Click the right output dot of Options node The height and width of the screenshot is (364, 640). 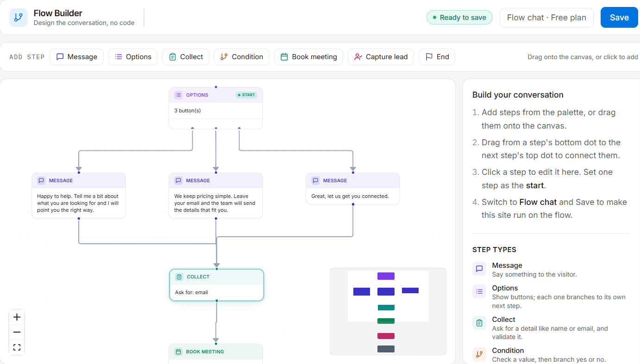pos(239,129)
